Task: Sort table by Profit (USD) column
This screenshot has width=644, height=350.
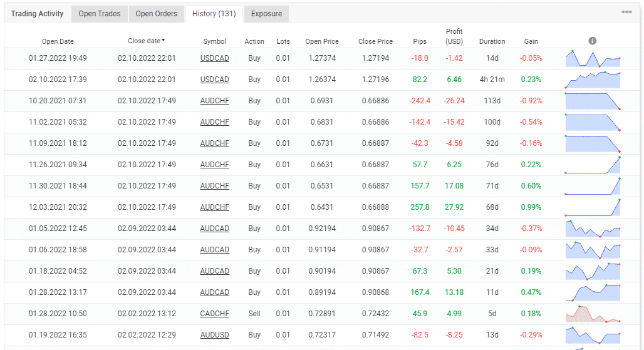Action: [454, 36]
